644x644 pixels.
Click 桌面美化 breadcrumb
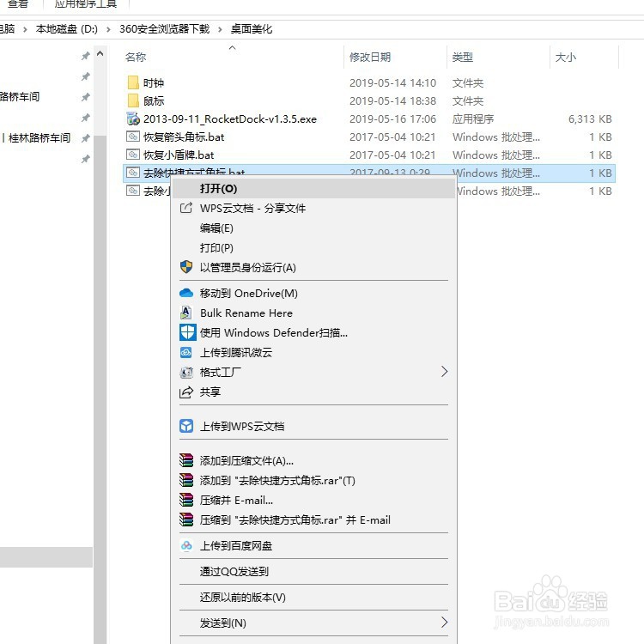tap(252, 29)
